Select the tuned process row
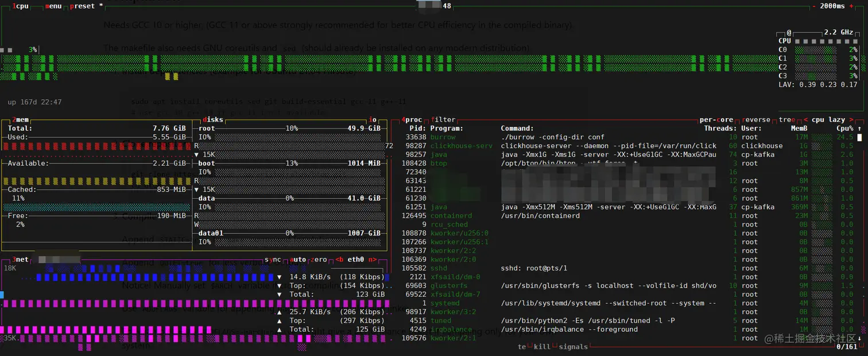Screen dimensions: 868x356 629,320
